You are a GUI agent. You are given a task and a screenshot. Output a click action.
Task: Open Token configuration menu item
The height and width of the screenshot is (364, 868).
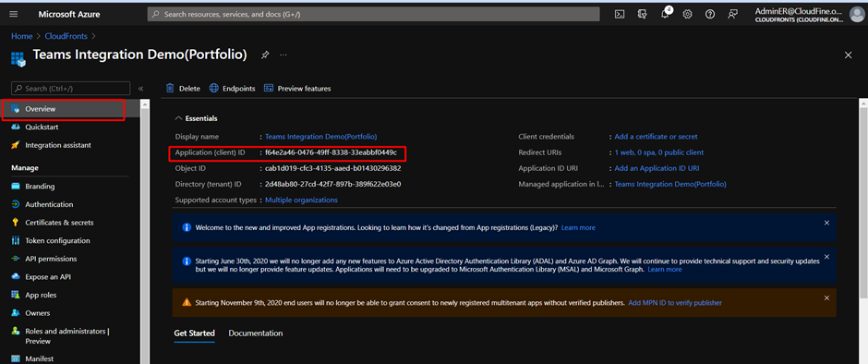point(57,240)
